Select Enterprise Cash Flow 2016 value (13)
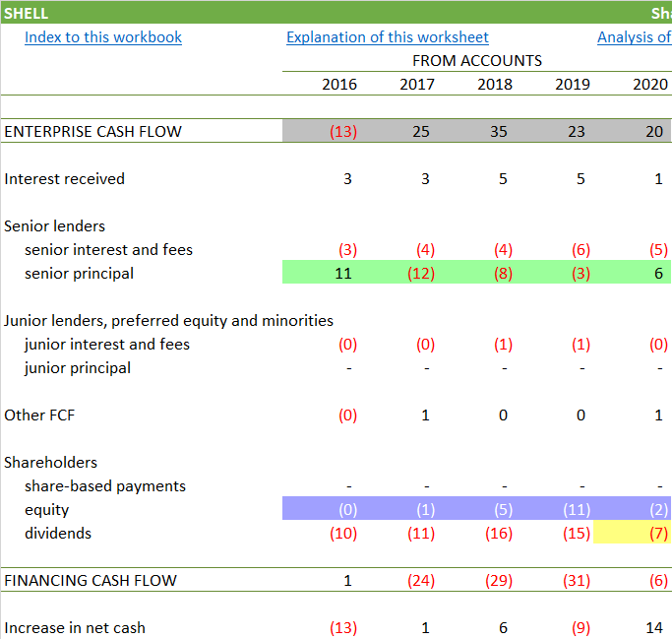 point(342,131)
